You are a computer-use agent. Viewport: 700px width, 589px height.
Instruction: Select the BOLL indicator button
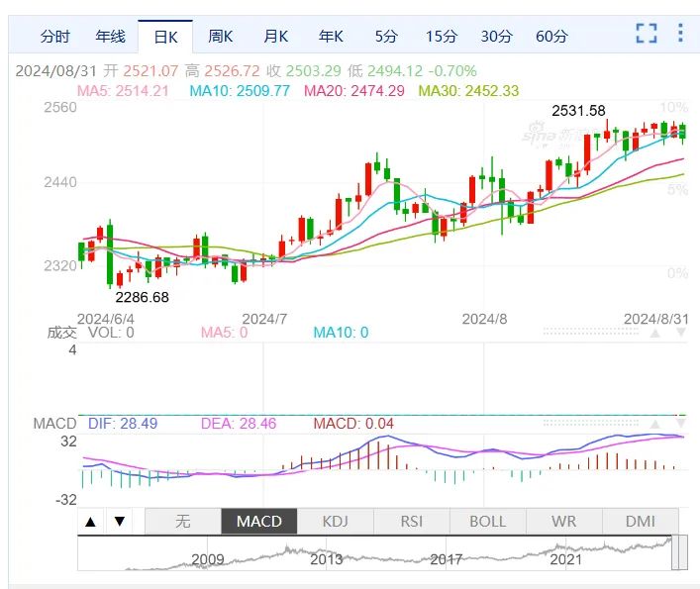point(488,521)
